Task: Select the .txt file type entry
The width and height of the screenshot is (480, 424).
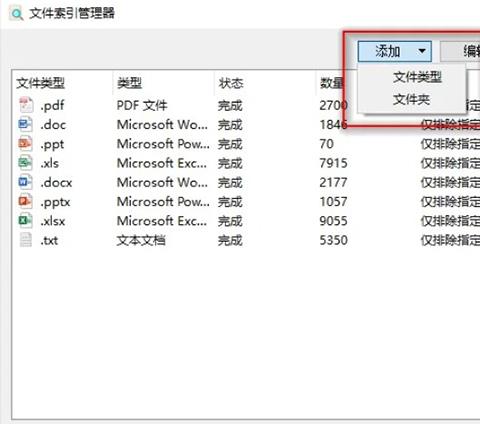Action: click(49, 240)
